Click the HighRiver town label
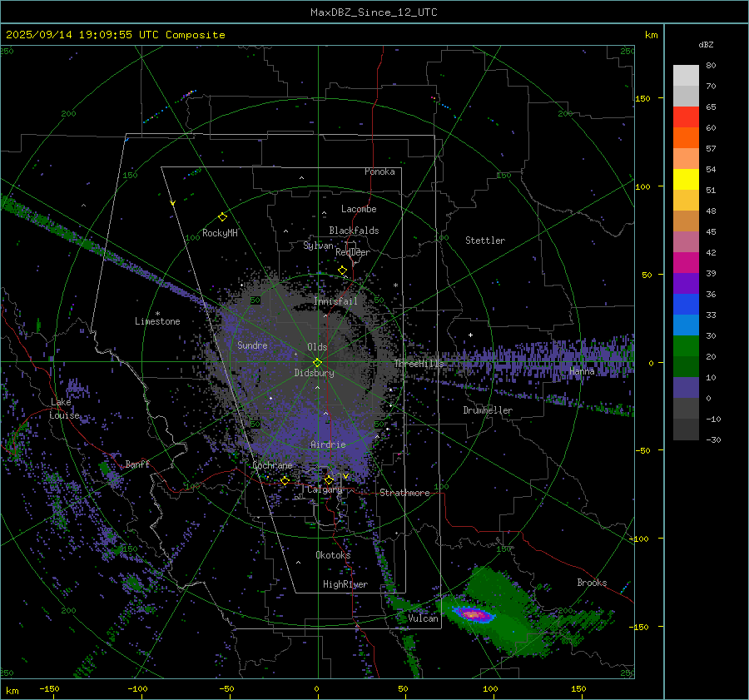 click(345, 584)
